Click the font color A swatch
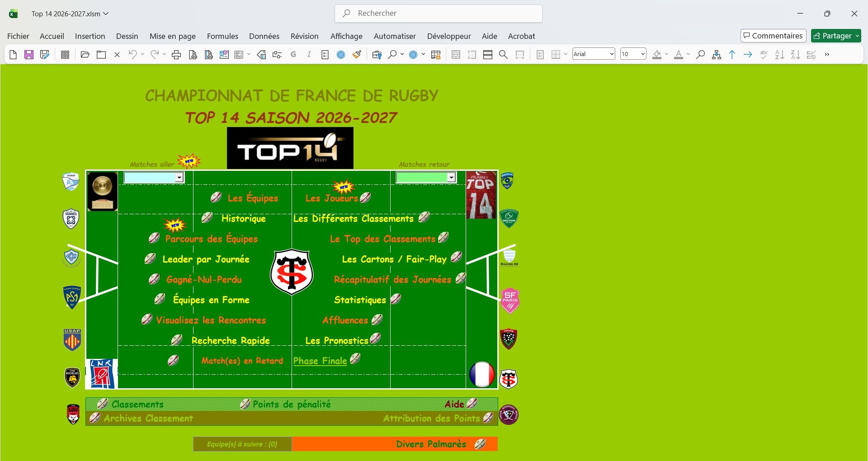Screen dimensions: 868x461 point(679,55)
